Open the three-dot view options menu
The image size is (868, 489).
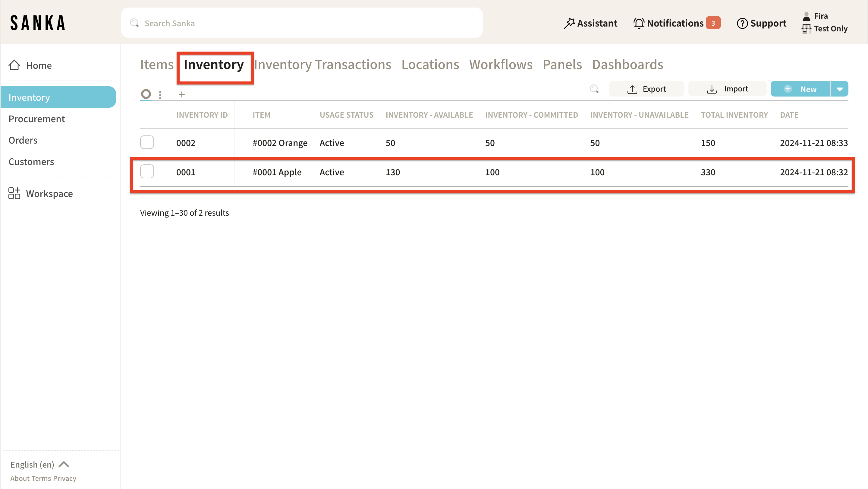pos(160,95)
